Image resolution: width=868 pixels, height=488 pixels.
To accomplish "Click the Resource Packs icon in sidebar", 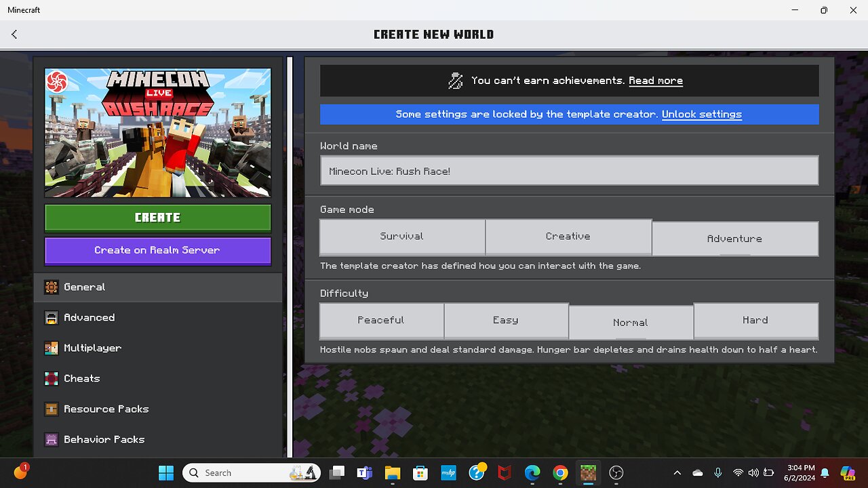I will click(x=52, y=409).
